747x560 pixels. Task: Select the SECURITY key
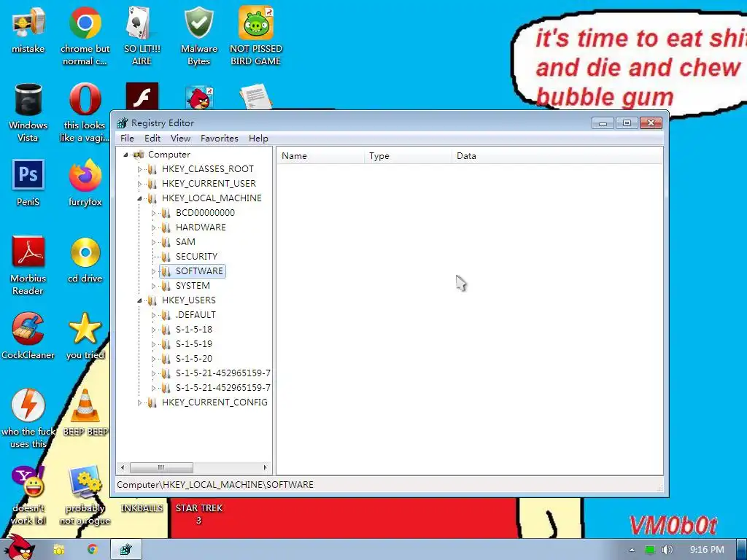tap(196, 256)
